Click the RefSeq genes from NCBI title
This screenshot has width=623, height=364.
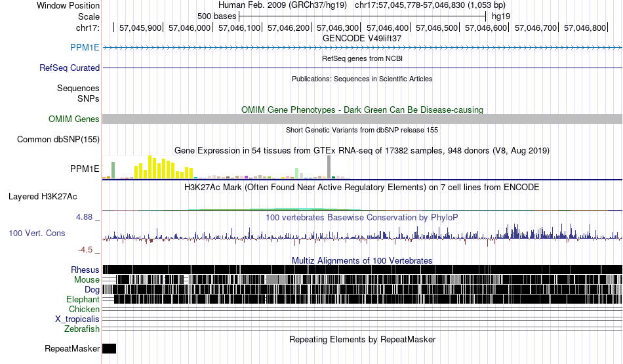(362, 58)
